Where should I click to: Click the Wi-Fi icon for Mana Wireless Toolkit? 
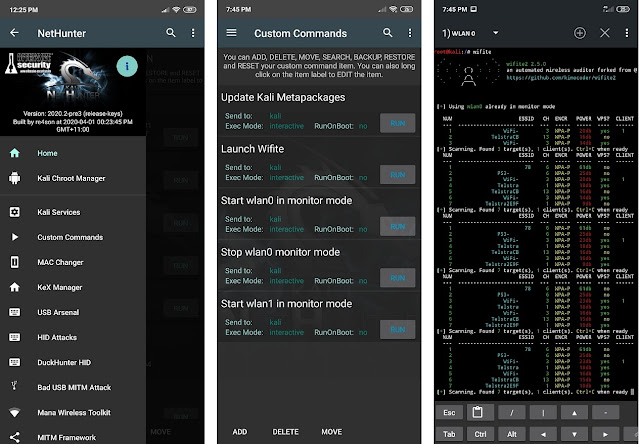(x=15, y=413)
